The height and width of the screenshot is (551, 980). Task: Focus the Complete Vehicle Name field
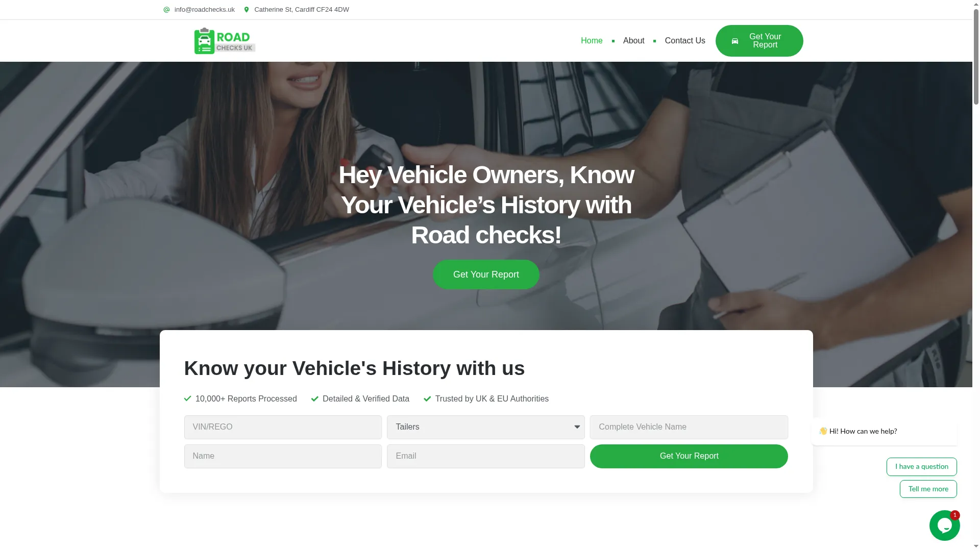click(x=689, y=427)
